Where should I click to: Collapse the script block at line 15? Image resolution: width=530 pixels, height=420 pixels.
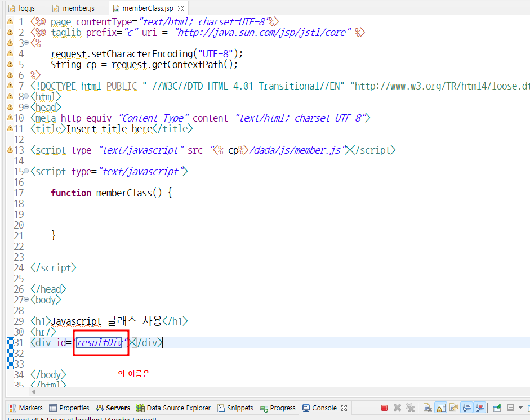[x=26, y=171]
